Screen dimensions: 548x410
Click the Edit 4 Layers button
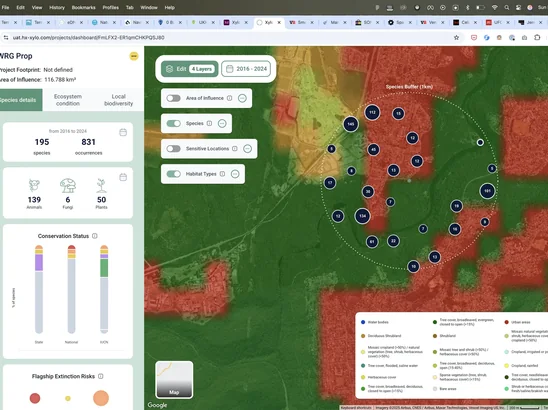point(189,69)
